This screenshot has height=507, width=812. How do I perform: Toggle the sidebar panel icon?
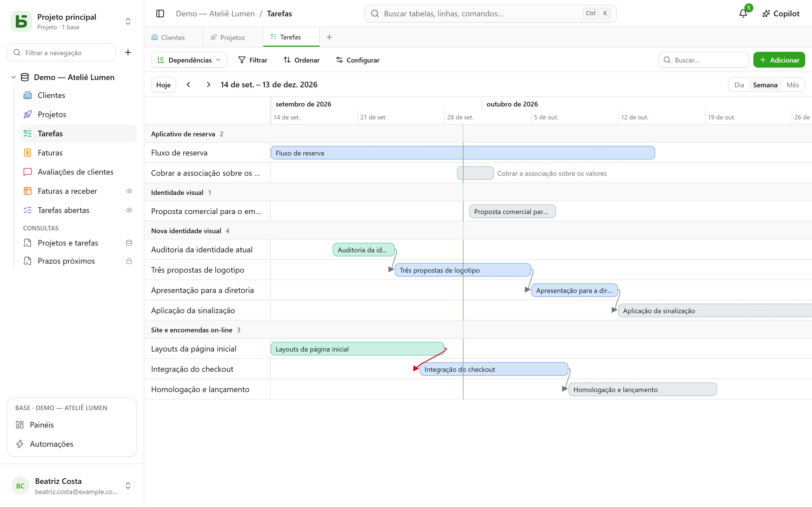tap(160, 14)
